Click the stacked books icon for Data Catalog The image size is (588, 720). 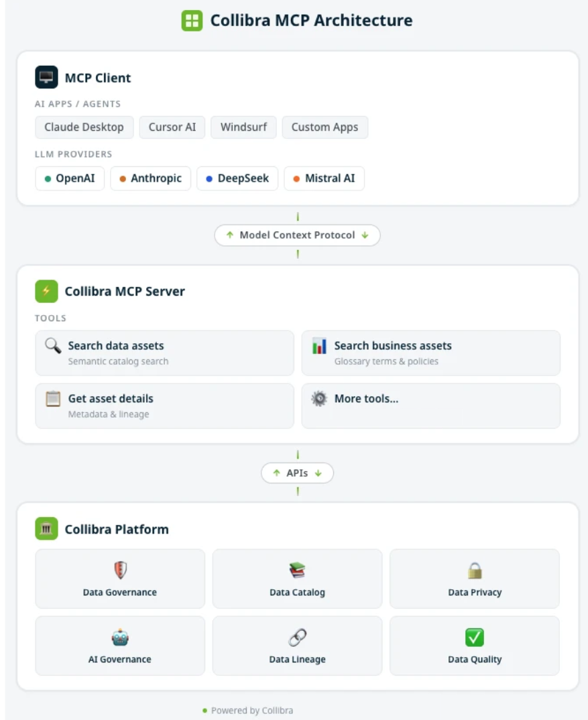click(x=297, y=570)
